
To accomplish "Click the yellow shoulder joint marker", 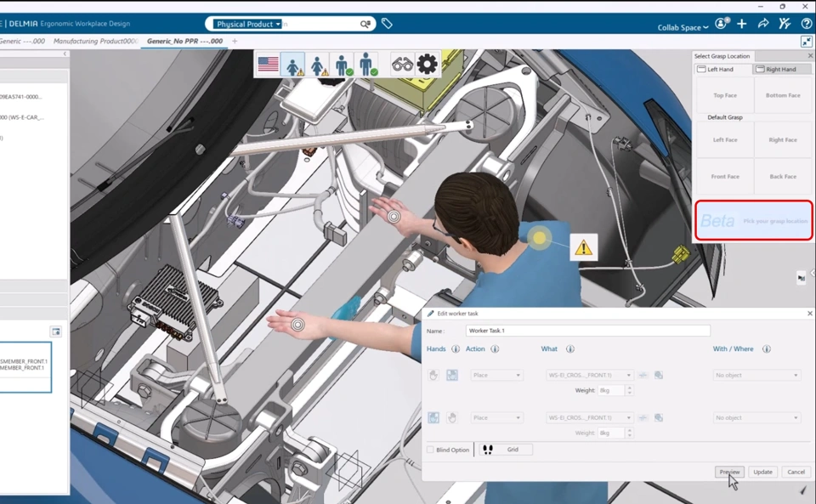I will click(539, 238).
